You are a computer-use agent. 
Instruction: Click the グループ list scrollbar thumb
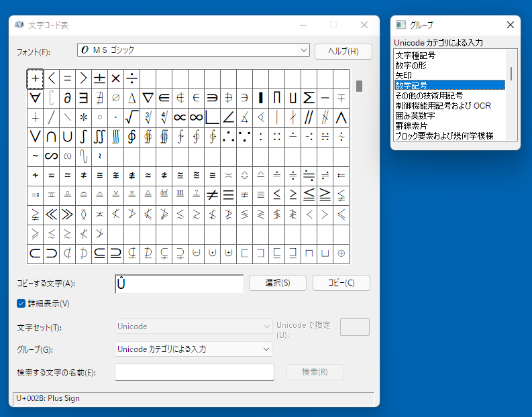click(511, 74)
